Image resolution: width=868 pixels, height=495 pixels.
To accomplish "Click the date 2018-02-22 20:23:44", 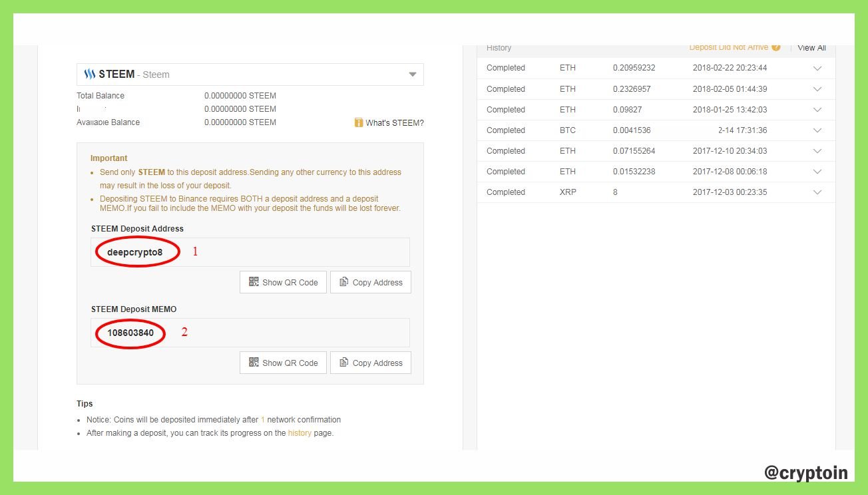I will 730,68.
